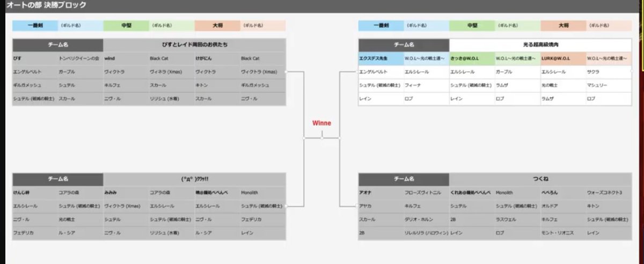Select player LURK@W.O.L
The image size is (644, 264).
tap(556, 58)
